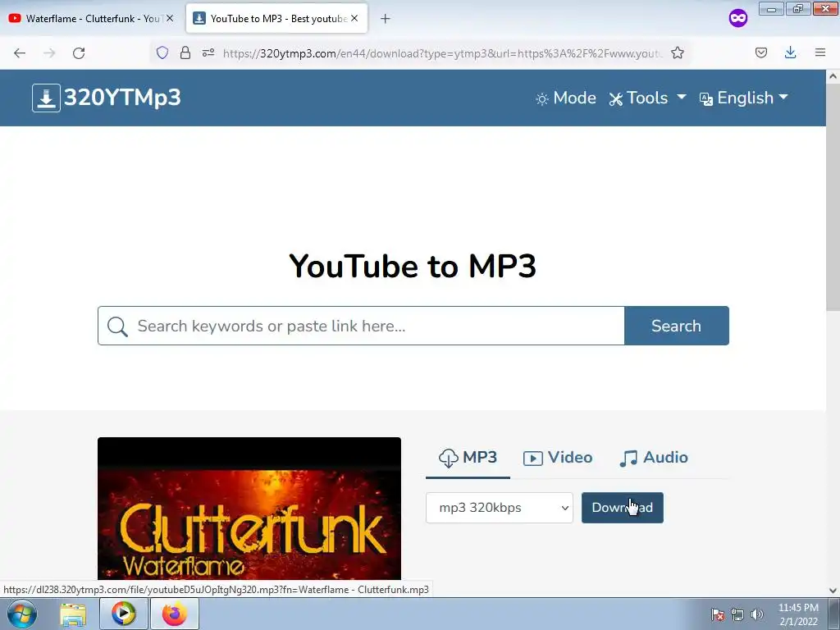Click the Download button
The height and width of the screenshot is (630, 840).
click(623, 508)
